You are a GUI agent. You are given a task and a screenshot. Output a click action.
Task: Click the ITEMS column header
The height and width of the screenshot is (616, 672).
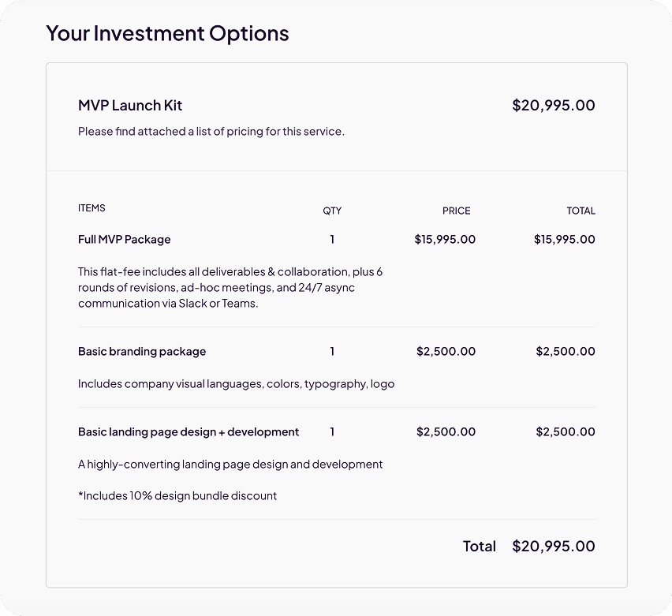coord(91,208)
